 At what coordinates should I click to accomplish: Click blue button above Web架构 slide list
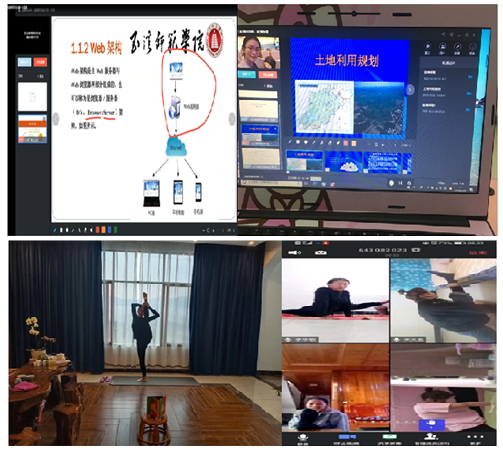click(25, 62)
